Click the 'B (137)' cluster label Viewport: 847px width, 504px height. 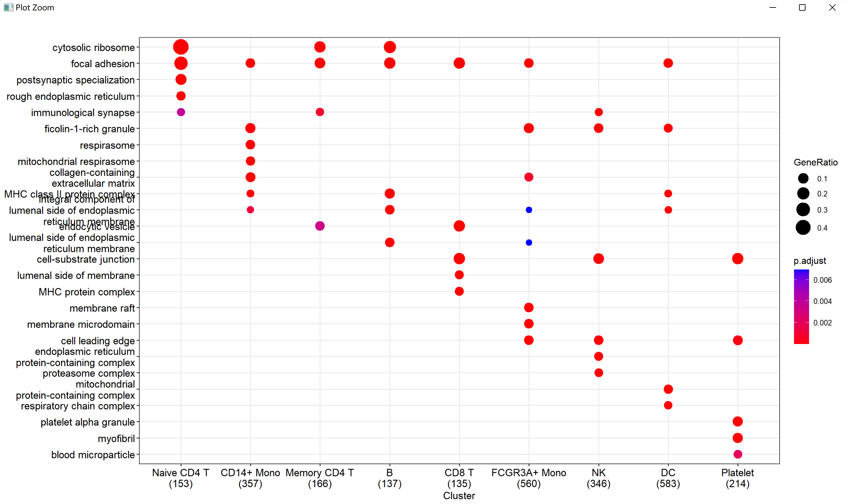390,478
